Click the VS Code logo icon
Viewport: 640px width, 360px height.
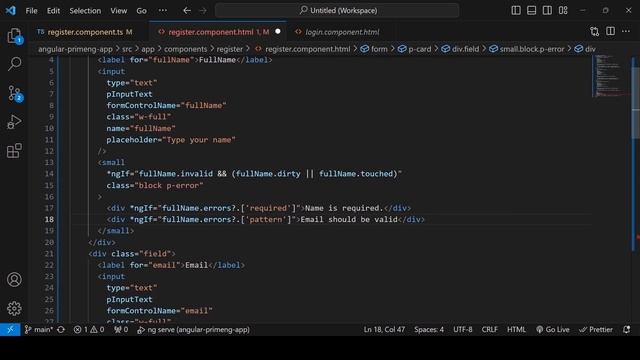point(11,11)
